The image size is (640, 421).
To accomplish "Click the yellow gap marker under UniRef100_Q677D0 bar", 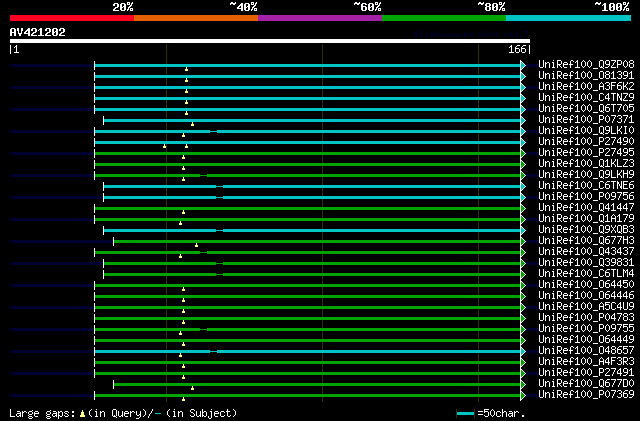I will click(193, 388).
